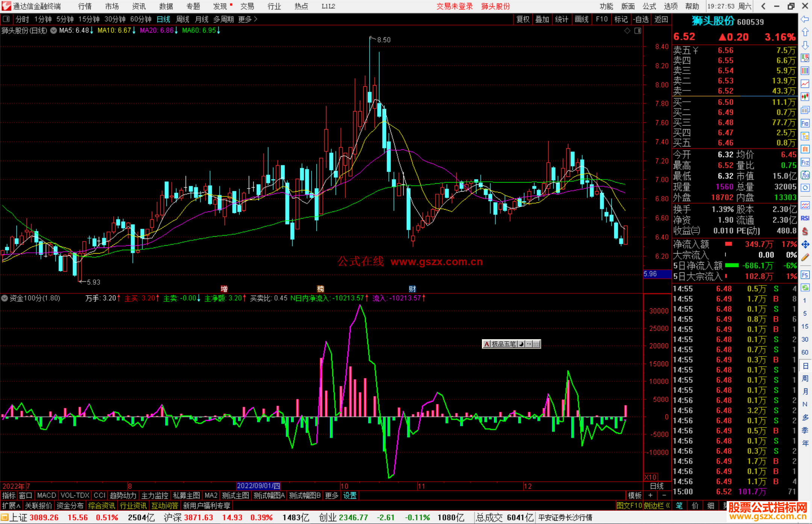Open the 更多 indicators menu in bottom bar

coord(332,496)
